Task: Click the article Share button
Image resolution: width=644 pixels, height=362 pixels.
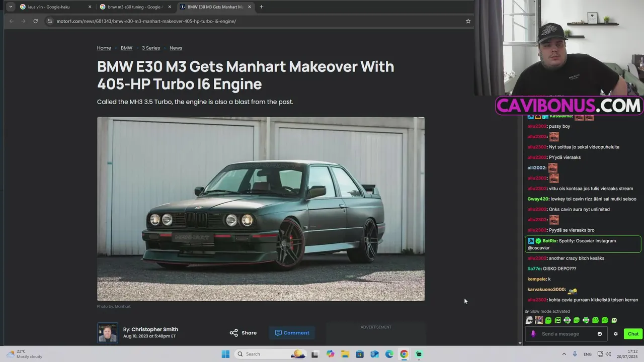Action: click(243, 333)
